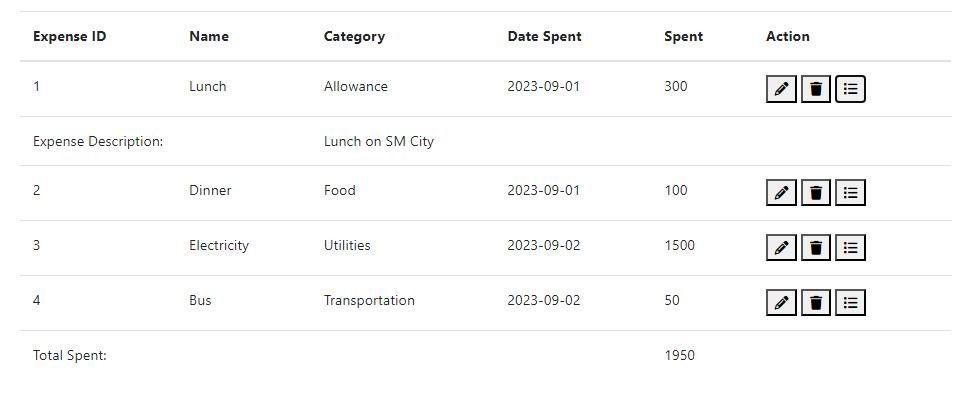This screenshot has height=411, width=969.
Task: Click the Expense ID column header
Action: pyautogui.click(x=70, y=36)
